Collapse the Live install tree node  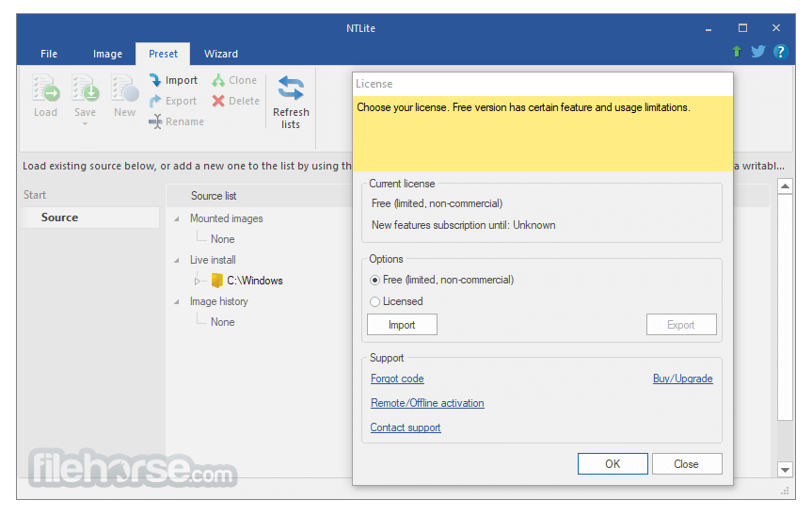coord(177,261)
